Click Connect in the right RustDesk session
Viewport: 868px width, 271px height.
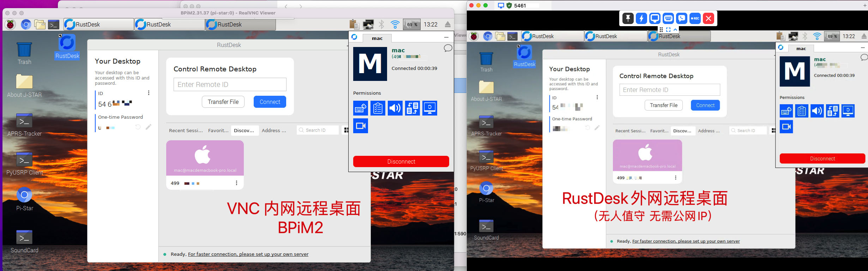pos(705,105)
